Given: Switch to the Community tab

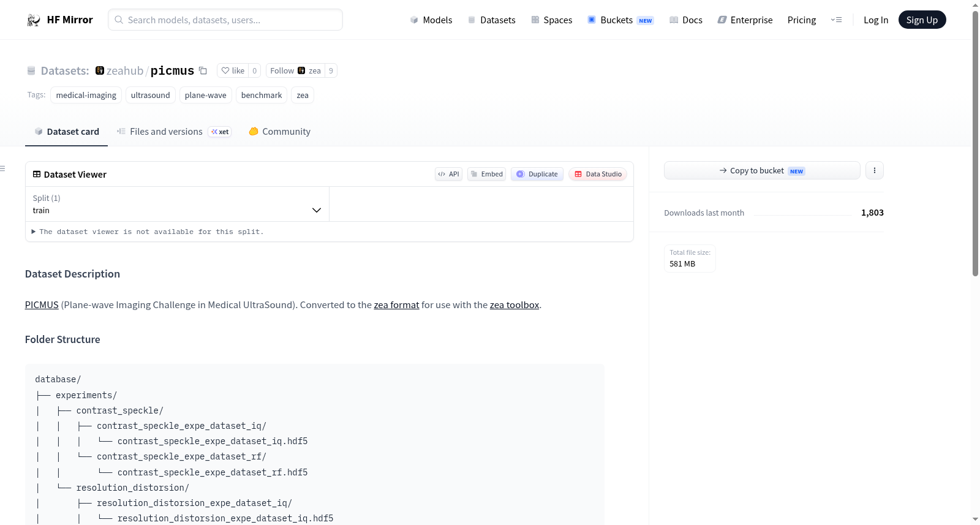Looking at the screenshot, I should [x=279, y=132].
